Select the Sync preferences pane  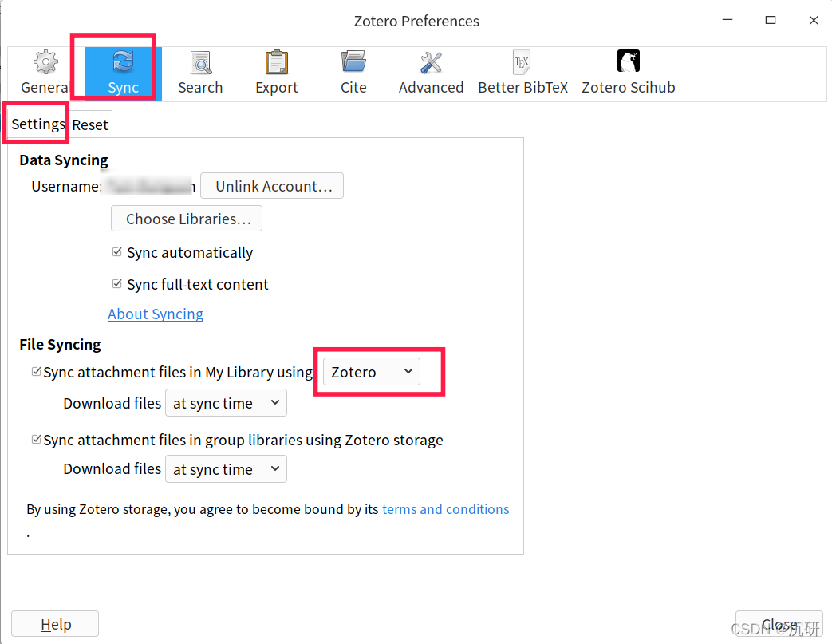pos(123,73)
